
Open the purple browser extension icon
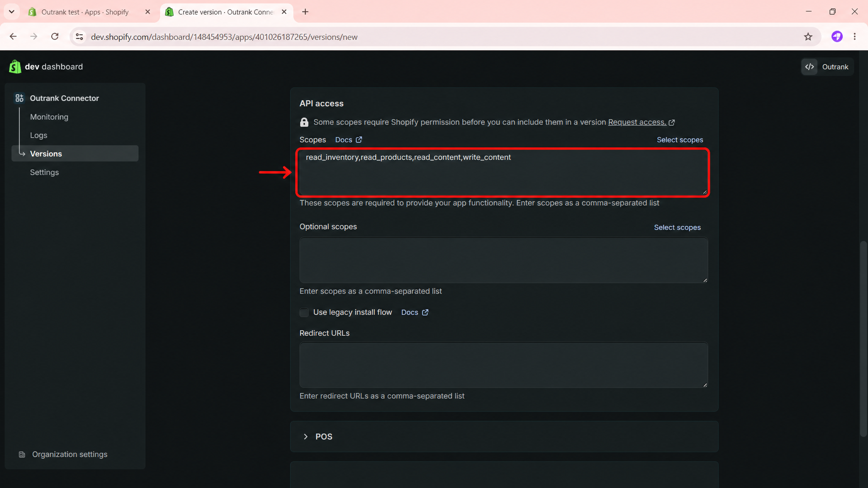pyautogui.click(x=837, y=36)
